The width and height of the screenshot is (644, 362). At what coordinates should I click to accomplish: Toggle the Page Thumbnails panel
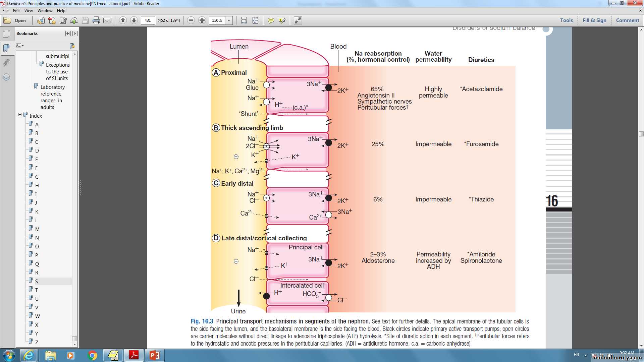(x=6, y=34)
